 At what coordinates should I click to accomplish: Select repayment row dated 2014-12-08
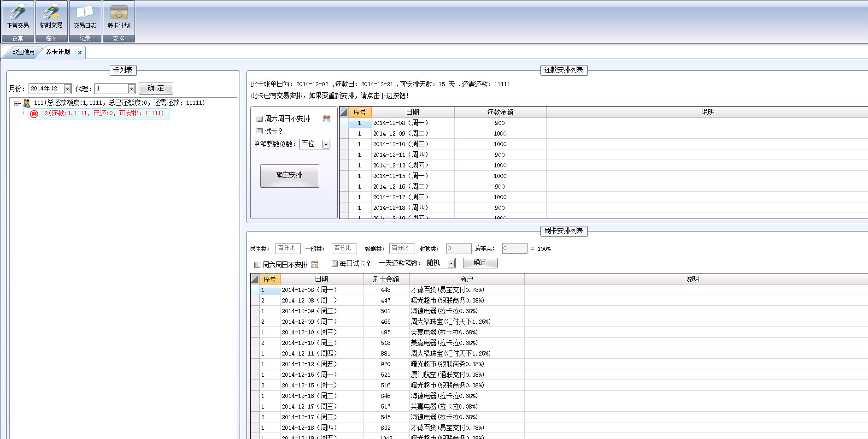point(604,123)
